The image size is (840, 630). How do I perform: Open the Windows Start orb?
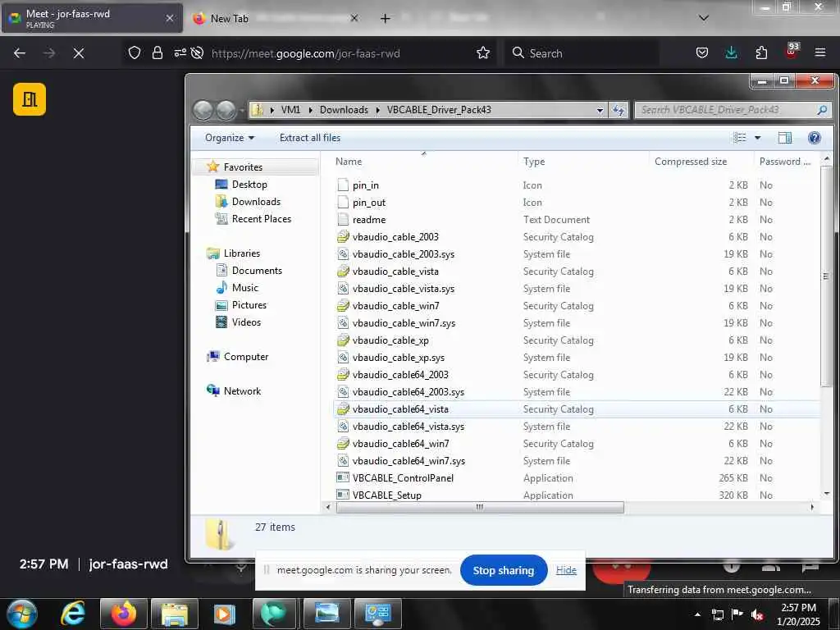click(22, 614)
